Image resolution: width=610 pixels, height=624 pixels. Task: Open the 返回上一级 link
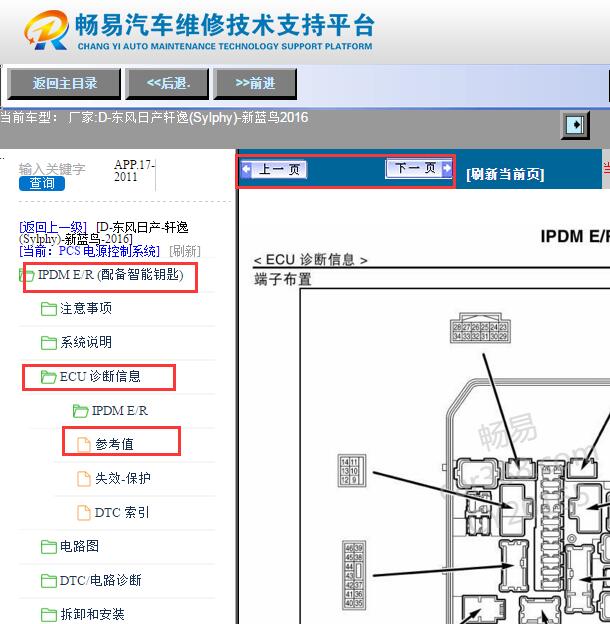tap(53, 227)
